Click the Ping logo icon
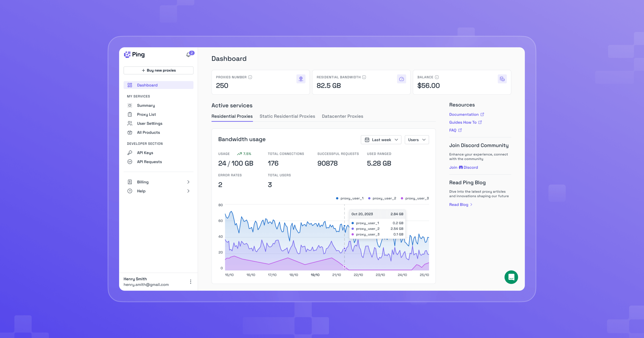 pyautogui.click(x=127, y=54)
